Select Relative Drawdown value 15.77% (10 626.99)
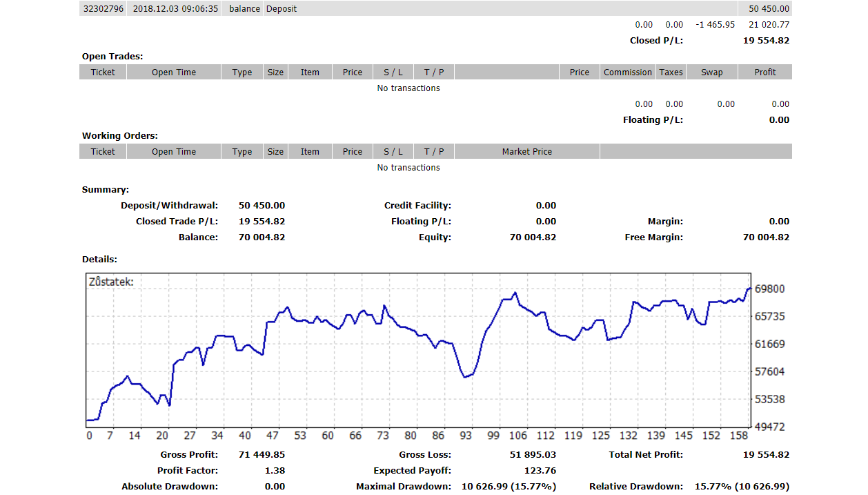 742,486
